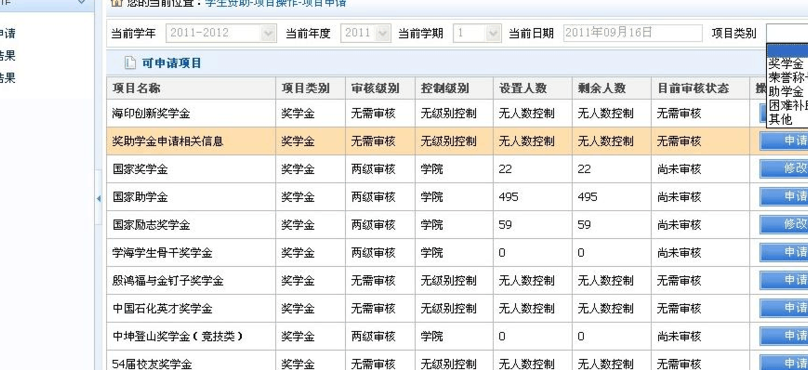Select the 海印创新奖学金 project name

[151, 113]
